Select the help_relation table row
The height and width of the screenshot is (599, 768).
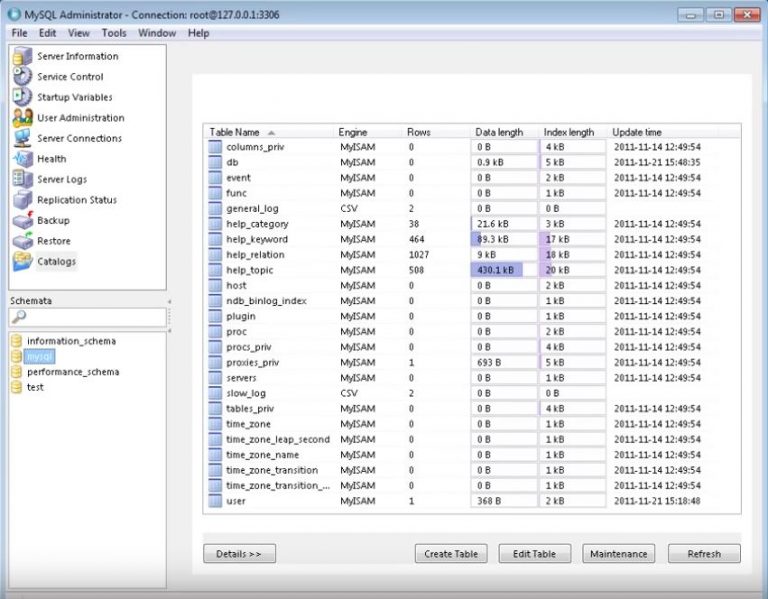coord(472,255)
